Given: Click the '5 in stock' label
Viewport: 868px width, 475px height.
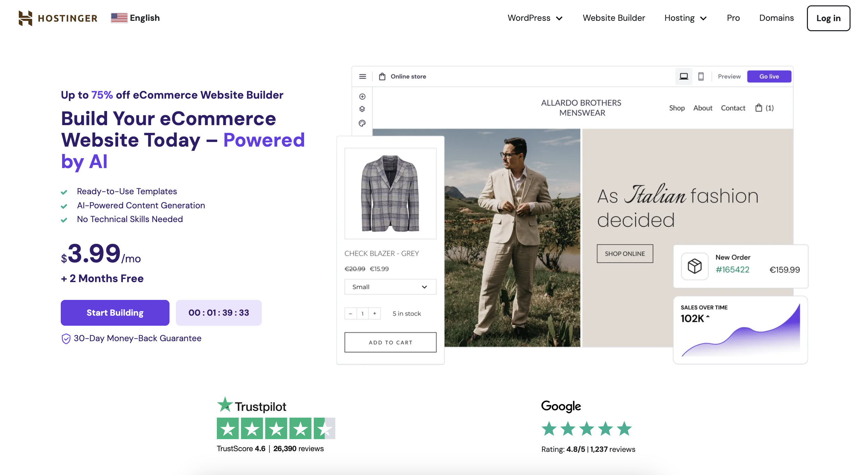Looking at the screenshot, I should (x=406, y=313).
